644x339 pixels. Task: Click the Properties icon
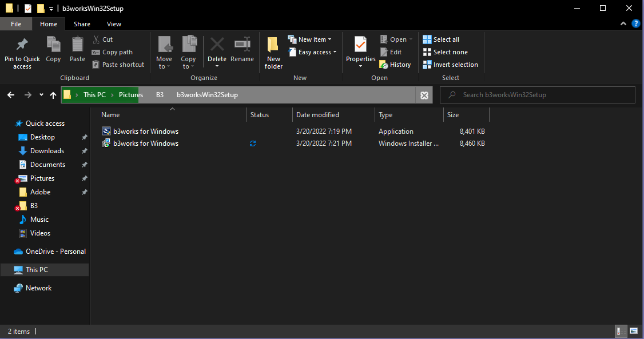pyautogui.click(x=361, y=45)
